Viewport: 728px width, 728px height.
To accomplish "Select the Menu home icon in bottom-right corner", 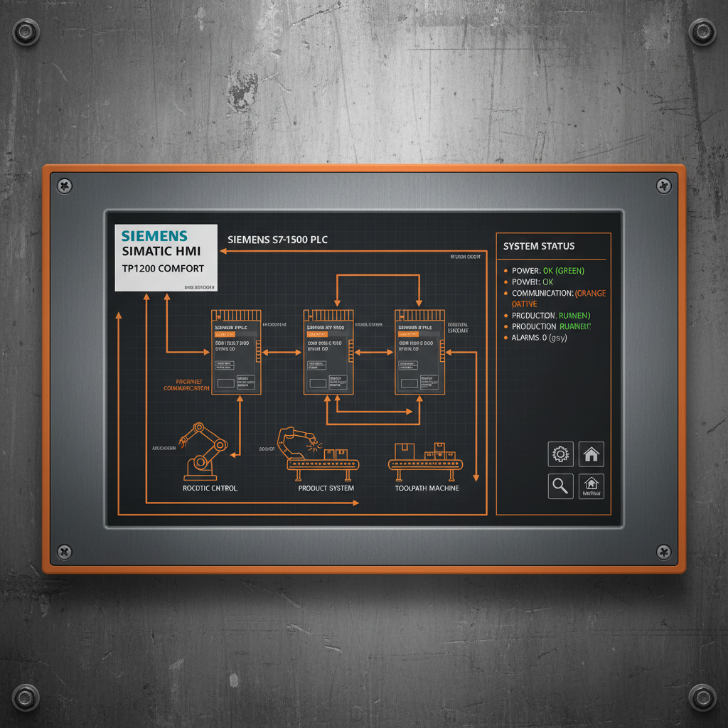I will (x=592, y=486).
